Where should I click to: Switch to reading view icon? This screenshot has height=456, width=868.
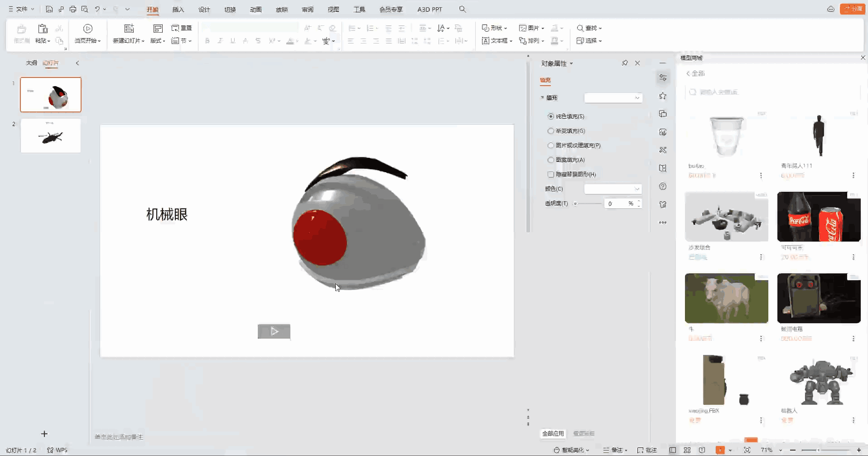click(702, 450)
